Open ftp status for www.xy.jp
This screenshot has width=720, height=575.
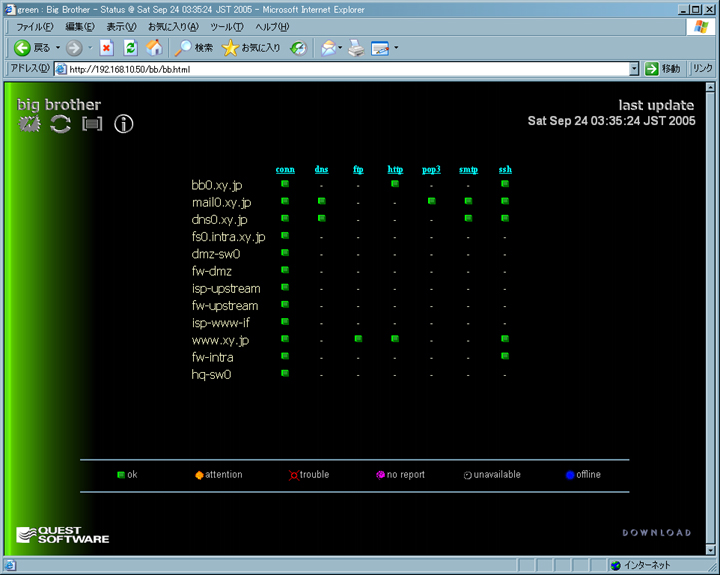click(358, 338)
